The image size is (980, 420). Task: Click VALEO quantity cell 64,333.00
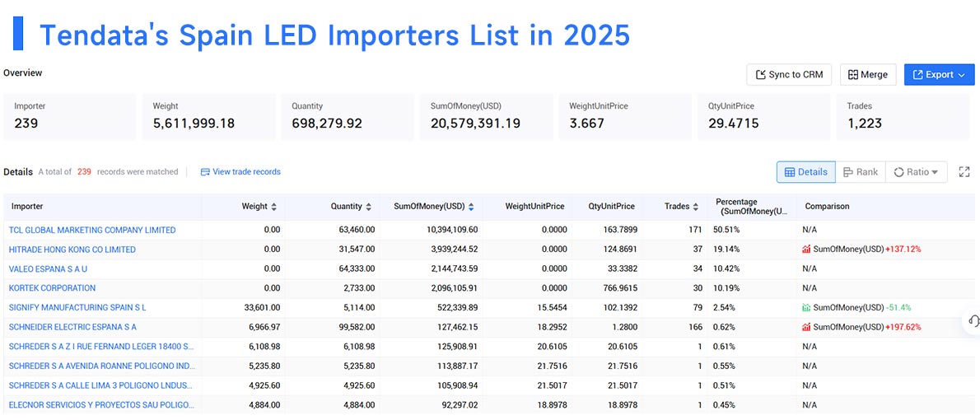pos(357,268)
